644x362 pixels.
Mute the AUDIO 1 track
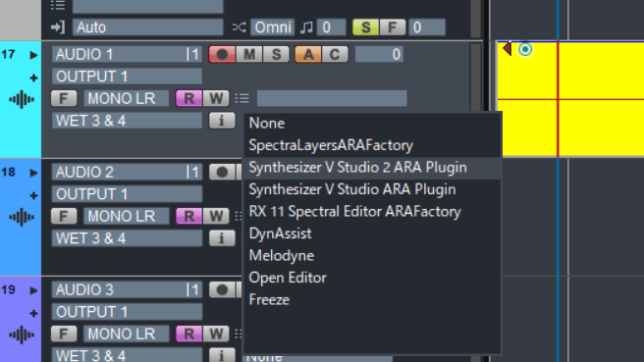pos(249,55)
